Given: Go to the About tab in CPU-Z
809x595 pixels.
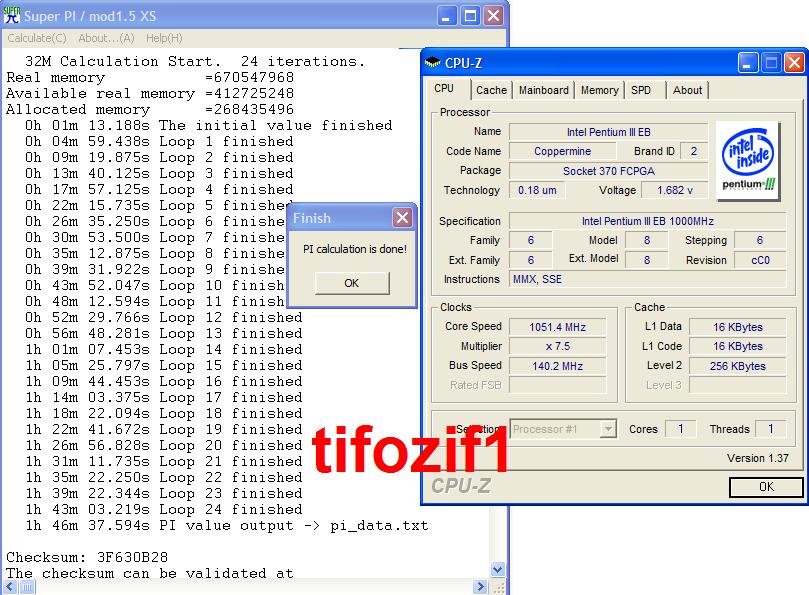Looking at the screenshot, I should pos(687,90).
